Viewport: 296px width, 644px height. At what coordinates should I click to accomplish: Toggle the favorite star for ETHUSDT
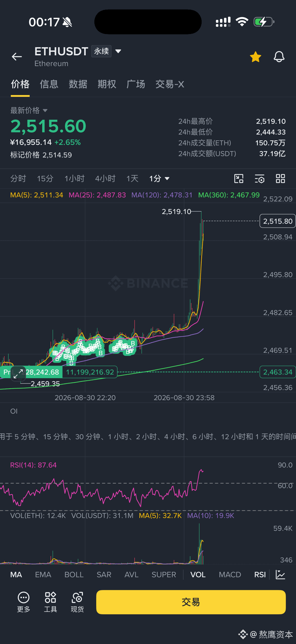pos(256,57)
